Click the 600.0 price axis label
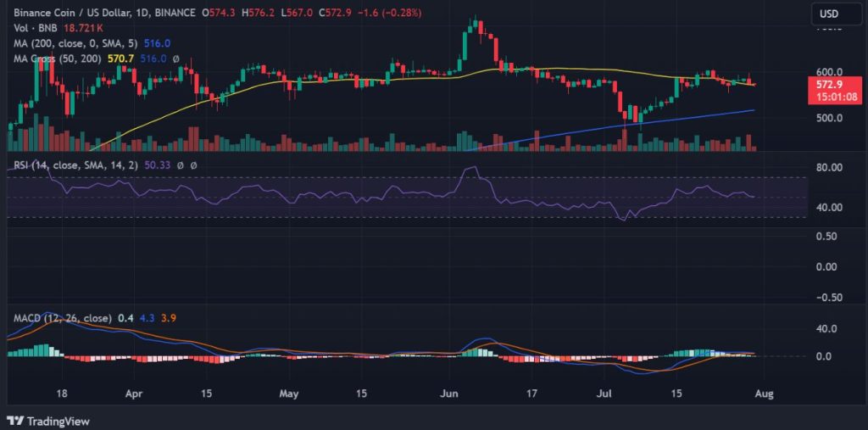This screenshot has height=430, width=868. [x=828, y=72]
